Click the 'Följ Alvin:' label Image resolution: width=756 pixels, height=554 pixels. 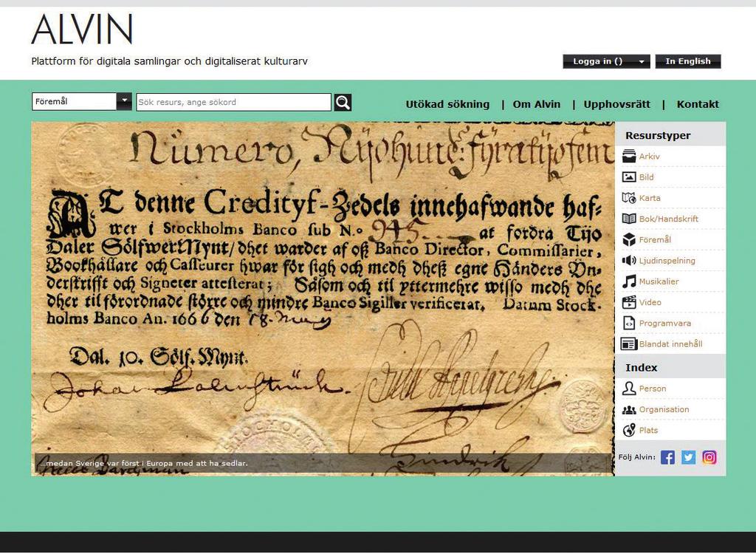tap(637, 457)
